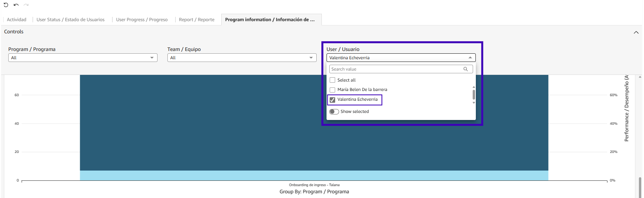Check the Select all checkbox

(x=332, y=80)
